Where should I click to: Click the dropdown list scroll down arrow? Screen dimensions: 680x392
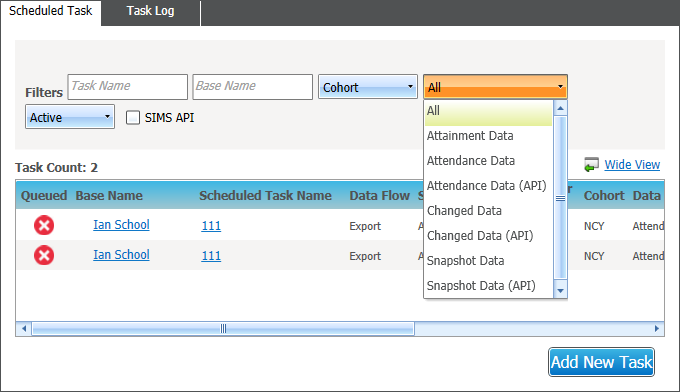pos(560,291)
